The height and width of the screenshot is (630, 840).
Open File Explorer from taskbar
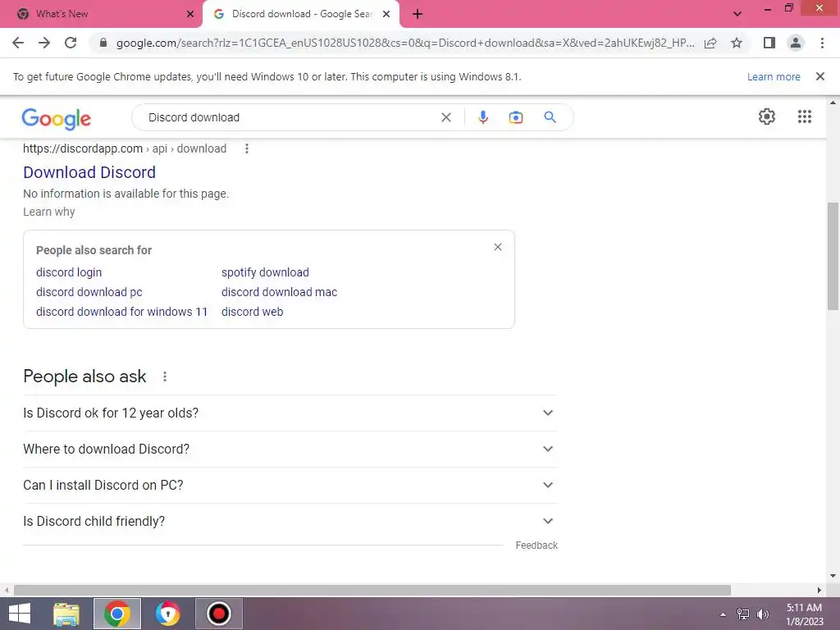66,614
